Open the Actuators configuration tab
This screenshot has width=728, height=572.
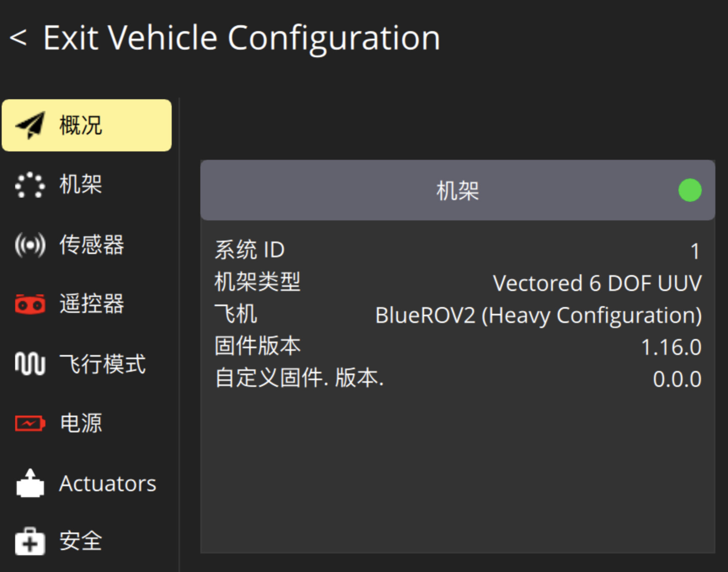tap(108, 483)
